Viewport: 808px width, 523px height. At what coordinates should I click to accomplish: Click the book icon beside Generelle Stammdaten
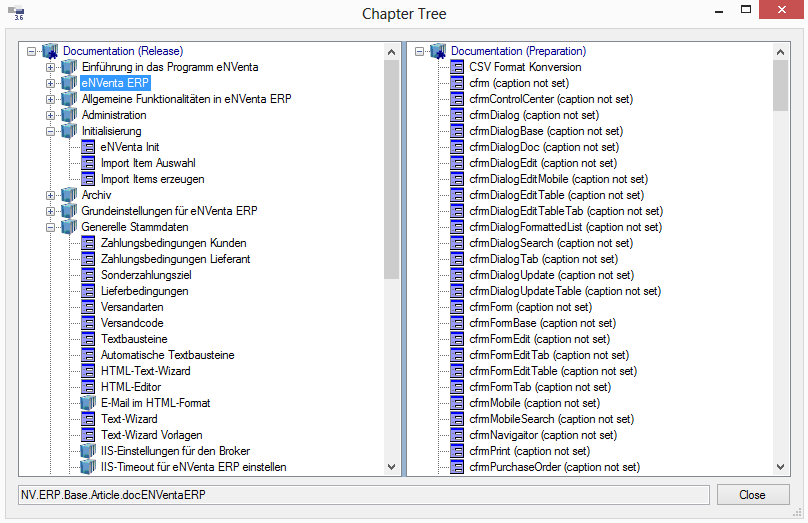tap(69, 226)
